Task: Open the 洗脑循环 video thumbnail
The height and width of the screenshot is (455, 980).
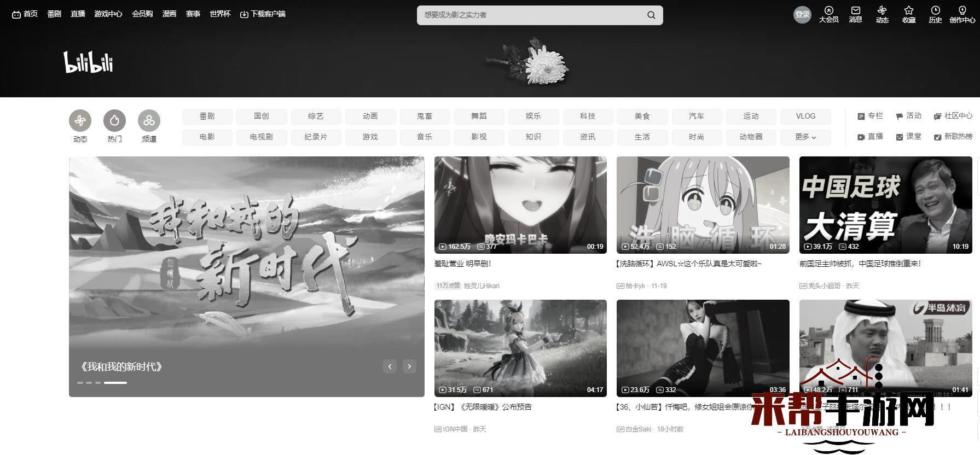Action: point(703,205)
